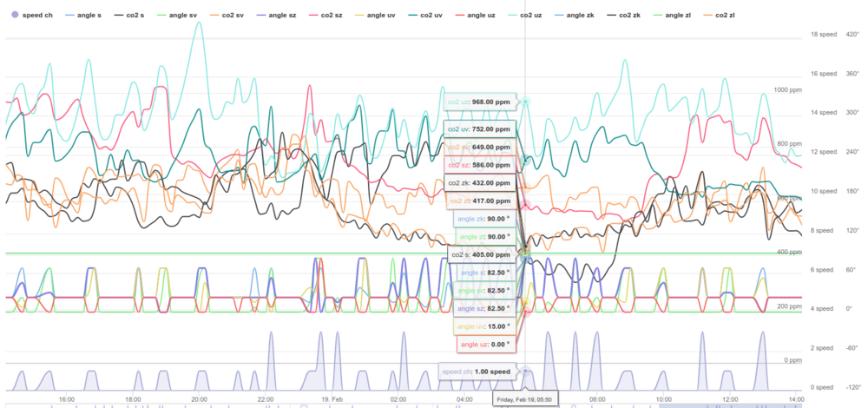Click the 'co2 s: 405.00 ppm' tooltip
This screenshot has height=408, width=868.
[x=483, y=254]
